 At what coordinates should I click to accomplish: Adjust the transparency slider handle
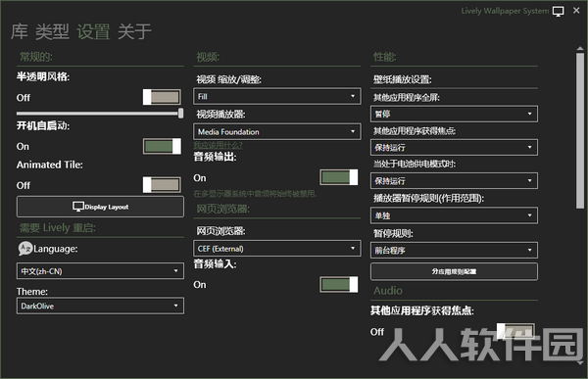180,114
